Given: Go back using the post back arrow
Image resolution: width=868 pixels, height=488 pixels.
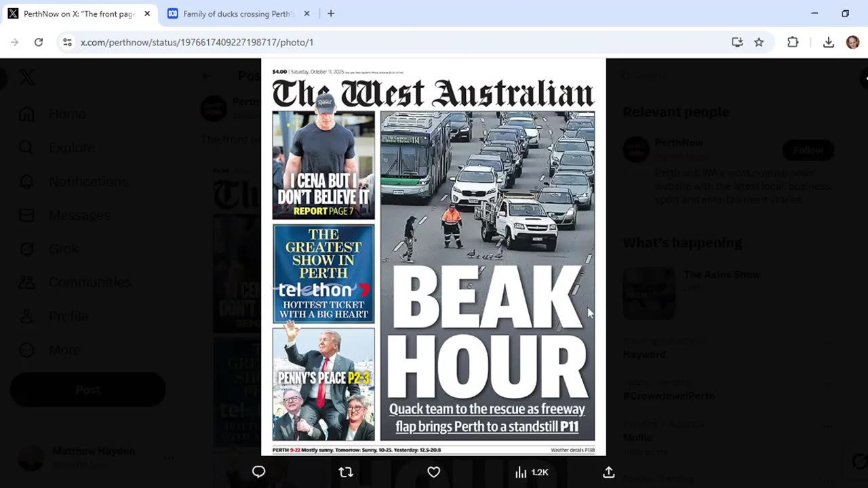Looking at the screenshot, I should 208,76.
